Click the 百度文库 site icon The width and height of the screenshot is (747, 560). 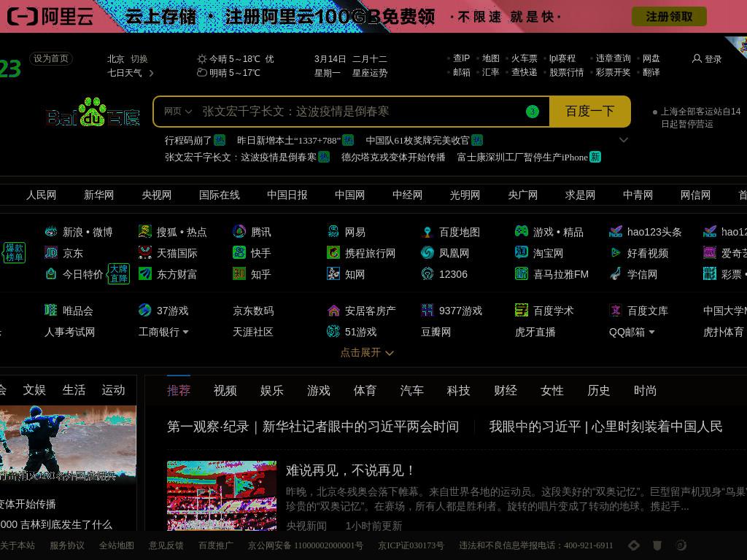coord(616,311)
